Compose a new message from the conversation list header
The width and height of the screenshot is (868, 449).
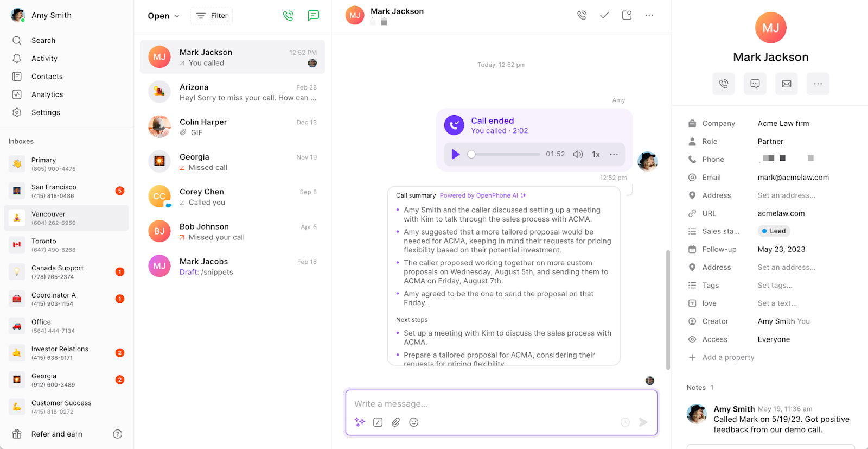[313, 16]
